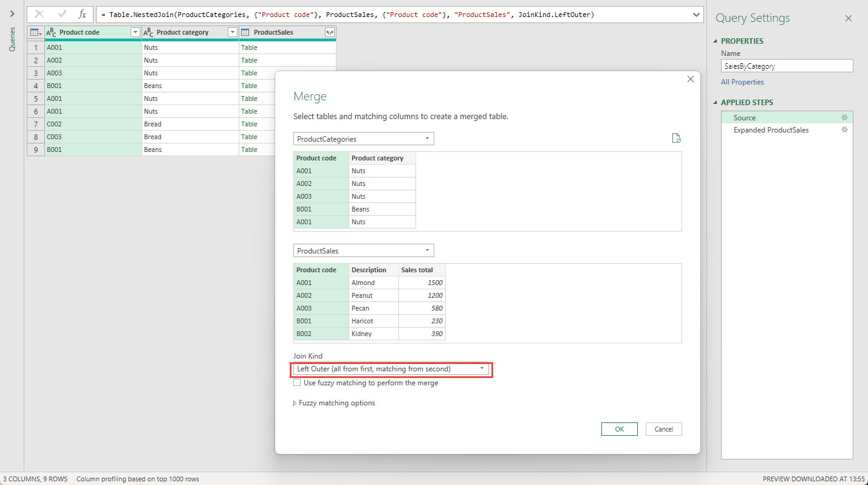Click the refresh preview icon in Merge dialog
868x485 pixels.
(x=676, y=139)
